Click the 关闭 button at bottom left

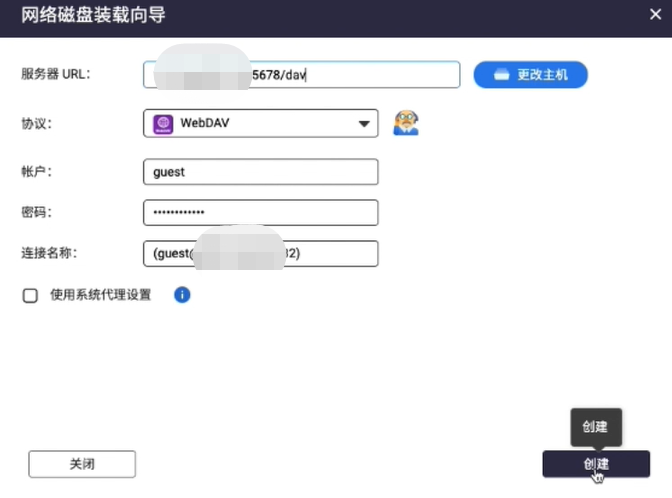click(82, 464)
